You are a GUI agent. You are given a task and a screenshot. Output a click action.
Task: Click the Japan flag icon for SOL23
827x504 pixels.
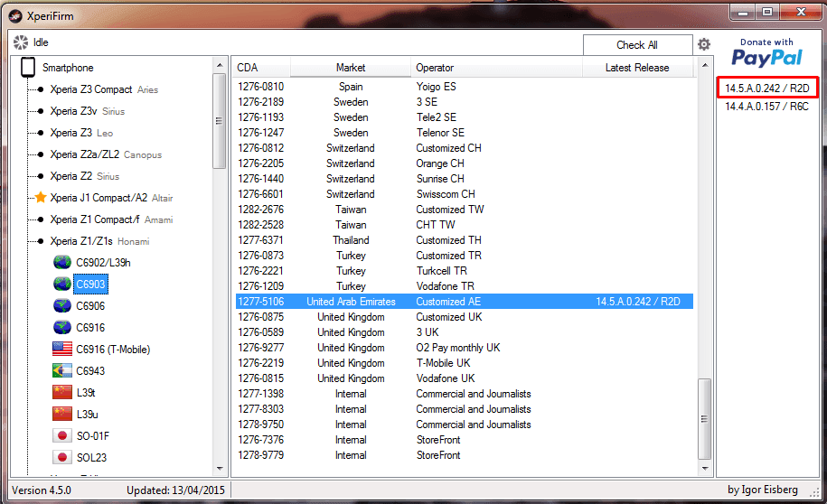[x=62, y=457]
